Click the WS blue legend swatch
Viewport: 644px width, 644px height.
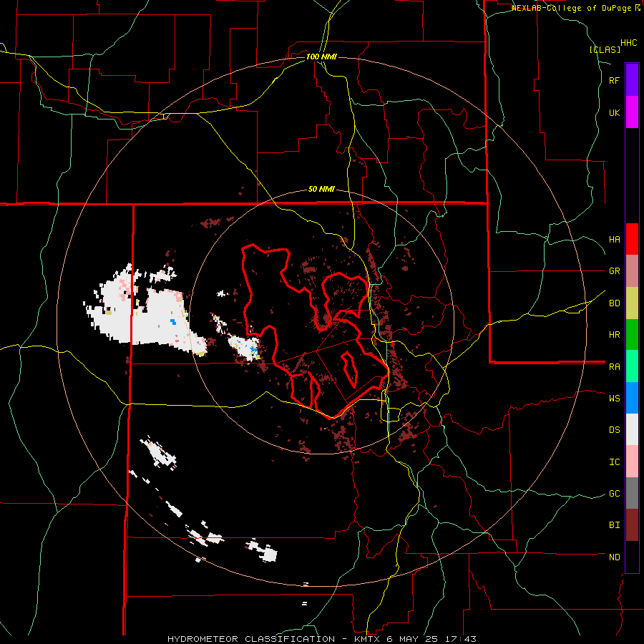(632, 398)
